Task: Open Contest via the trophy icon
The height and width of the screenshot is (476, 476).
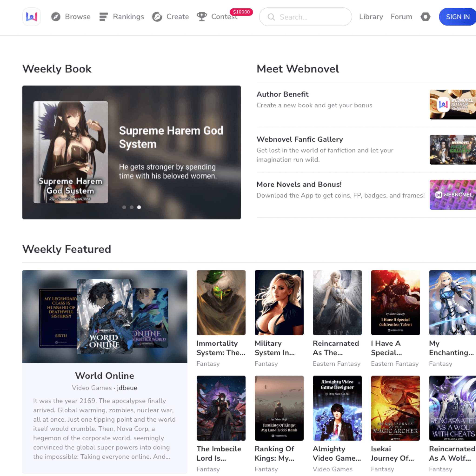Action: tap(202, 17)
